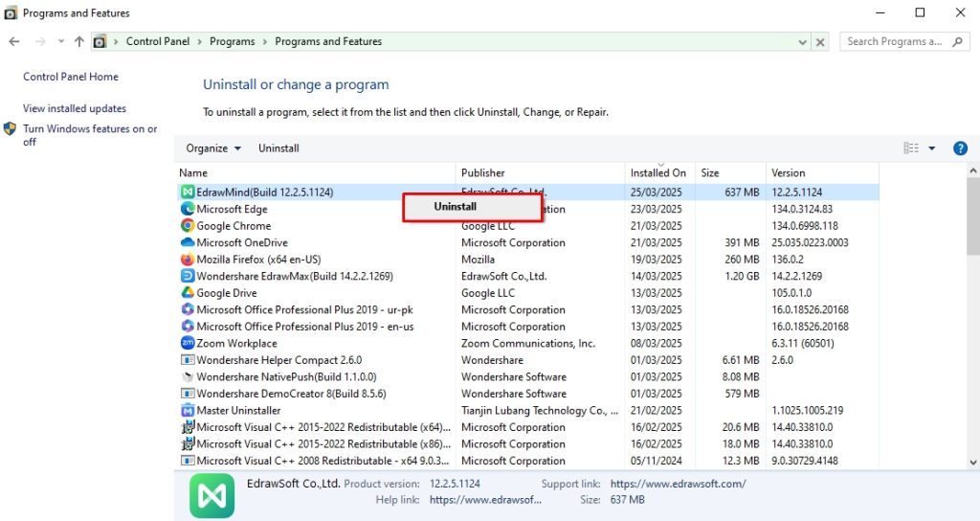The image size is (980, 521).
Task: Click the Mozilla Firefox icon in list
Action: [x=187, y=259]
